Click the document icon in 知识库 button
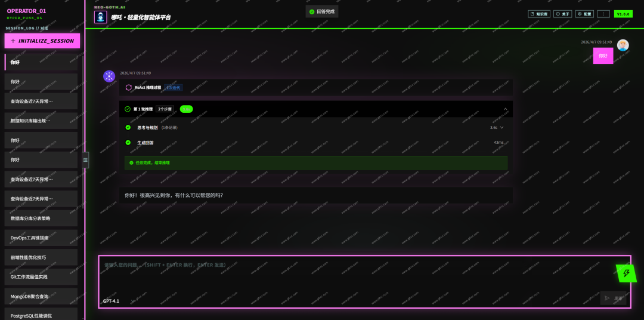The height and width of the screenshot is (320, 644). coord(532,14)
